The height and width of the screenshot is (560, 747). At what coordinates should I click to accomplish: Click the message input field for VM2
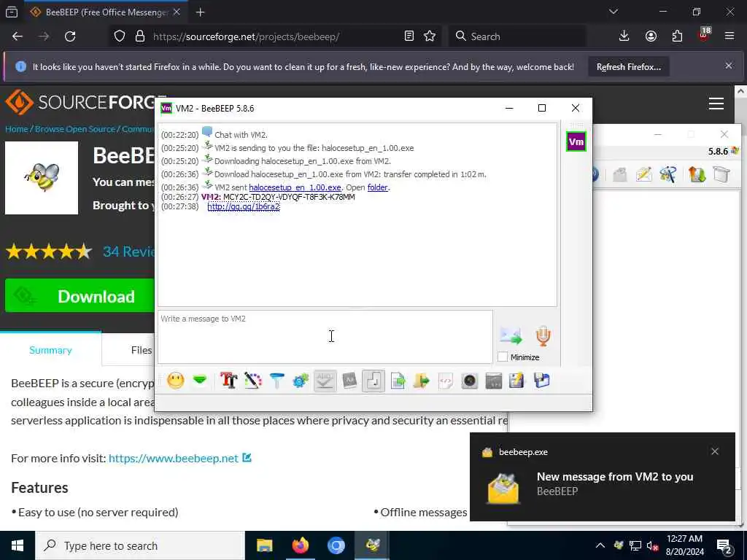[325, 337]
